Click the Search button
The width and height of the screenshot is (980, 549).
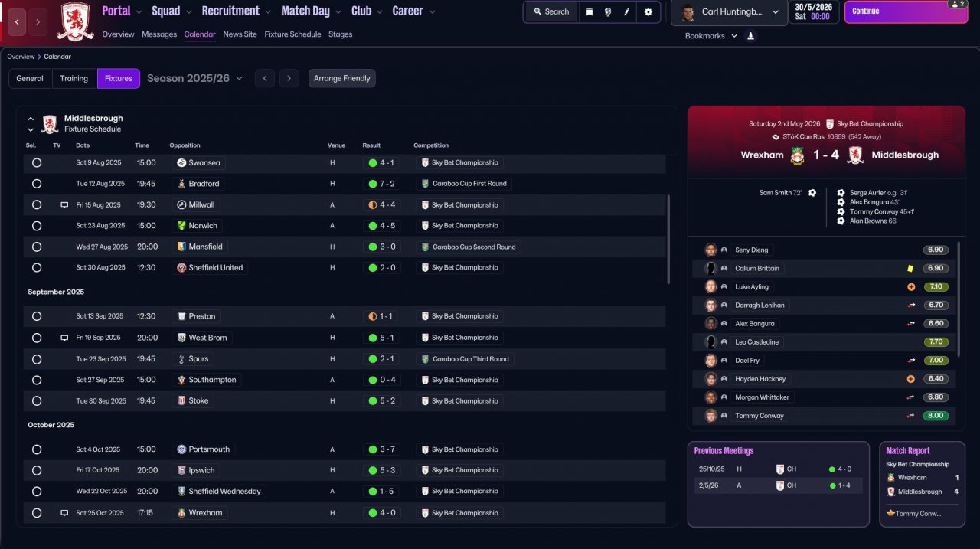[551, 11]
